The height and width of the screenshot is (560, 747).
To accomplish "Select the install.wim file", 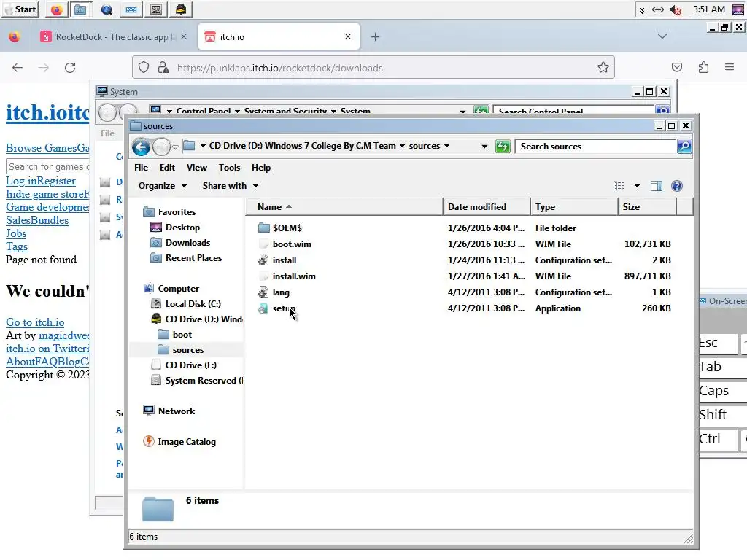I will point(294,276).
